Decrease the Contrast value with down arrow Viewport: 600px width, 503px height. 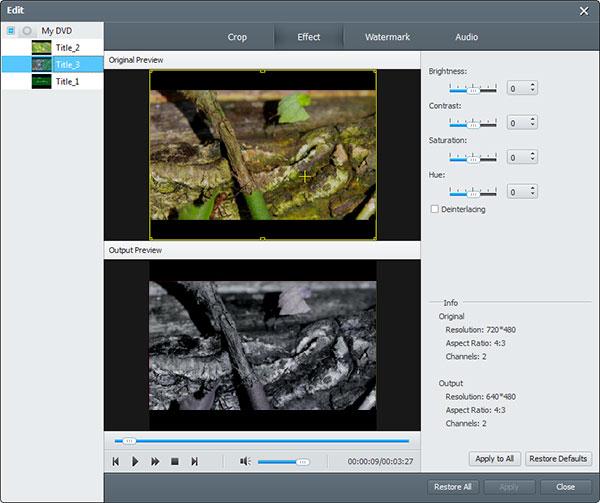(x=532, y=125)
